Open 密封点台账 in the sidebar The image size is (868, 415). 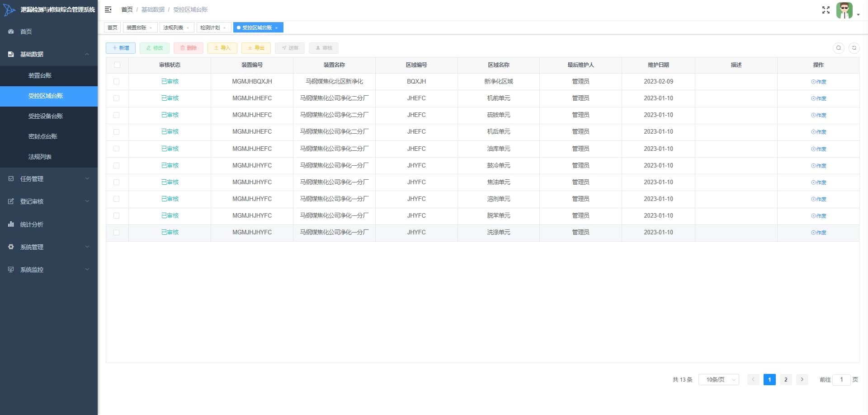point(49,136)
